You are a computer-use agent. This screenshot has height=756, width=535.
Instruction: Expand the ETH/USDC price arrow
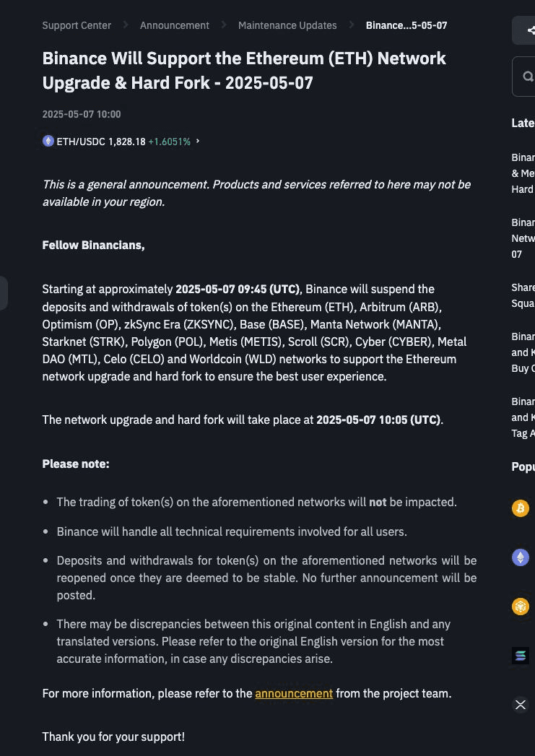(198, 142)
